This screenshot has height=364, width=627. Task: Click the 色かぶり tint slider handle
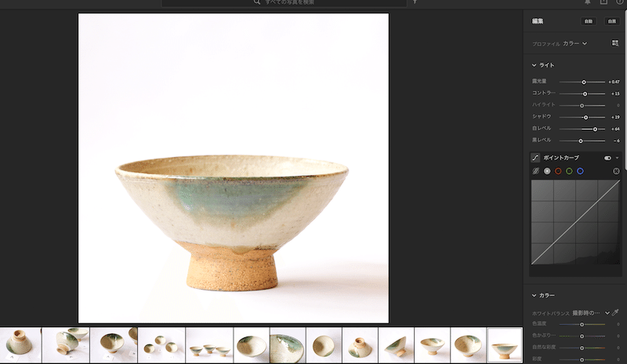pyautogui.click(x=582, y=336)
